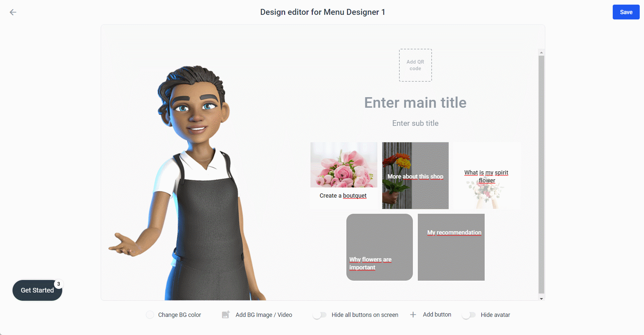Screen dimensions: 644x335
Task: Open the Add QR code placeholder
Action: point(415,65)
